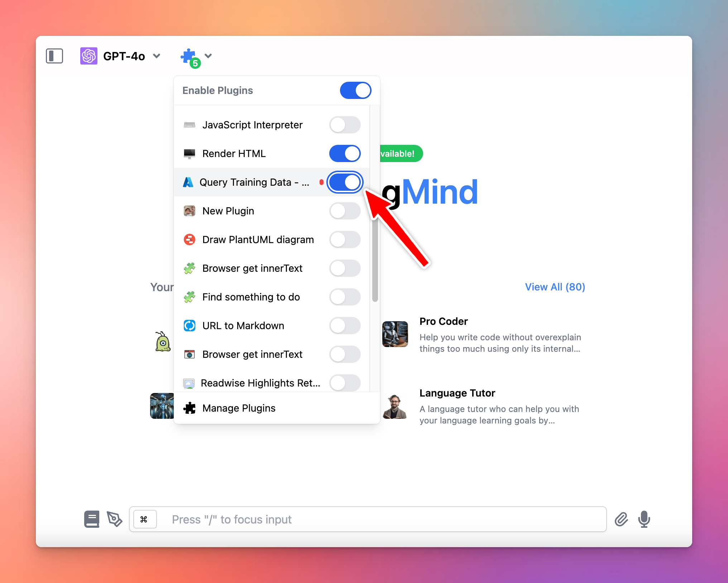The height and width of the screenshot is (583, 728).
Task: Select Find something to do entry
Action: point(272,297)
